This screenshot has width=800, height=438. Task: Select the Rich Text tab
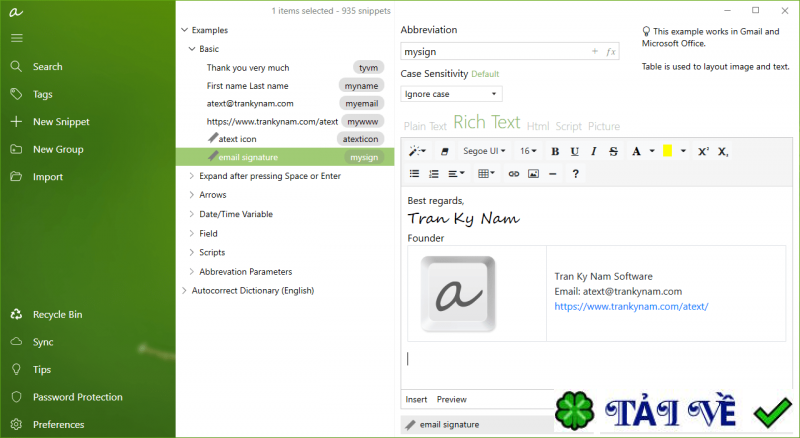486,123
